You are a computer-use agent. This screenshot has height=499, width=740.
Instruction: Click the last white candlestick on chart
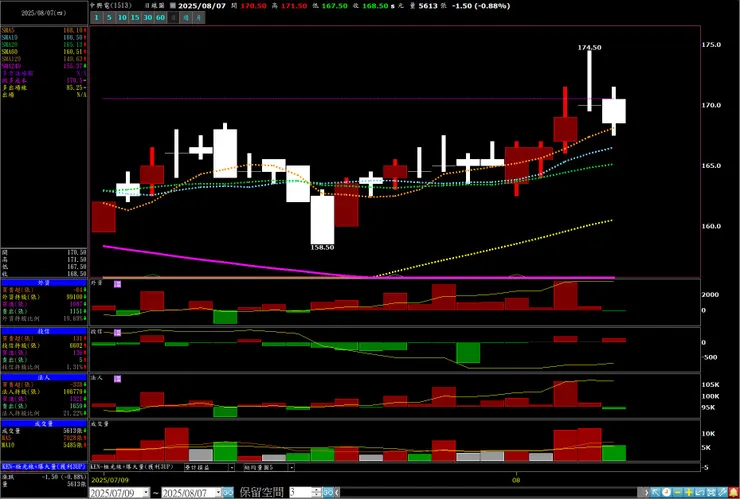(x=614, y=111)
